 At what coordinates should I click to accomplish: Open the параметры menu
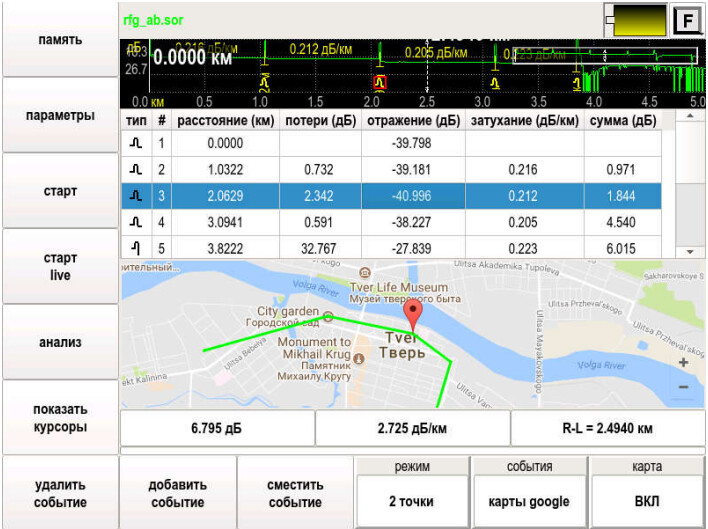coord(60,115)
